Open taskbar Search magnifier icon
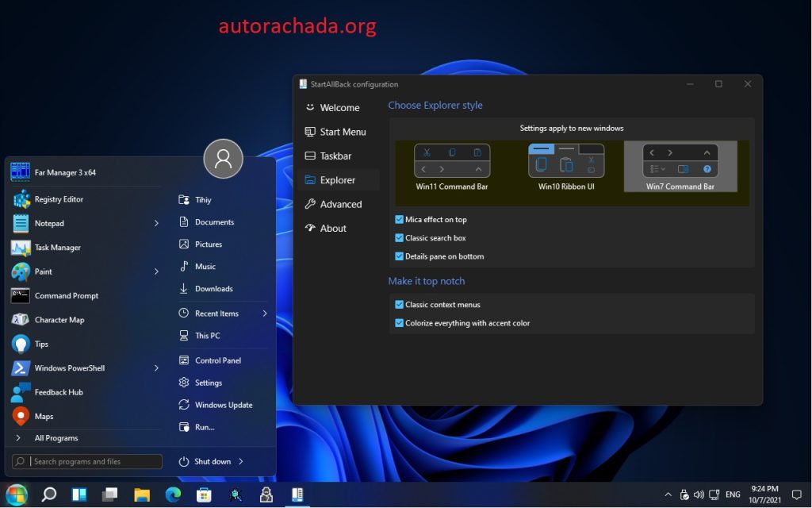This screenshot has width=812, height=508. pyautogui.click(x=48, y=495)
